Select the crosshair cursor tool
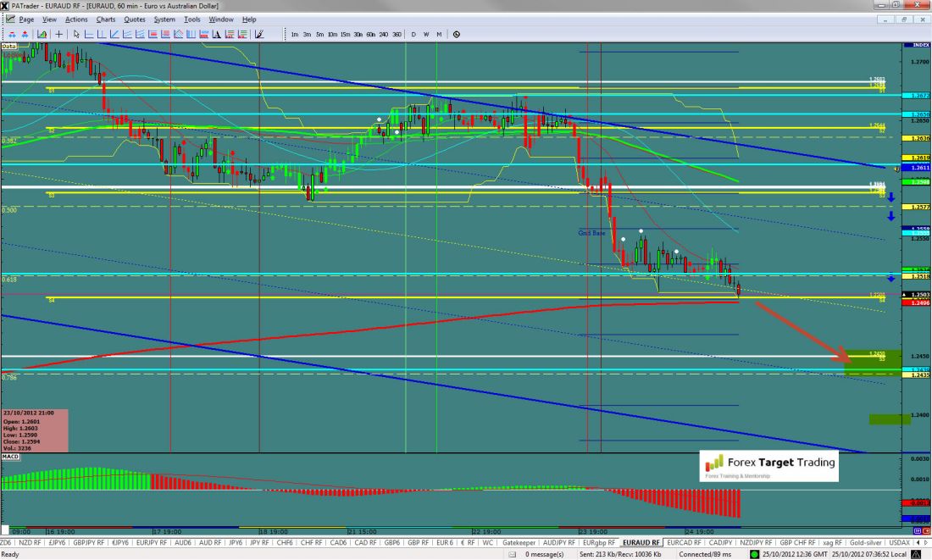 (58, 34)
